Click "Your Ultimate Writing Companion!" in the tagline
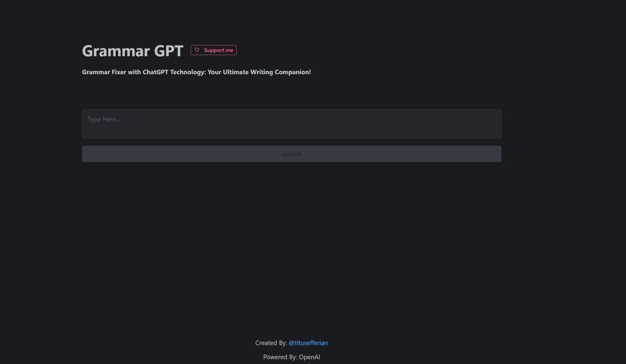 [x=259, y=72]
